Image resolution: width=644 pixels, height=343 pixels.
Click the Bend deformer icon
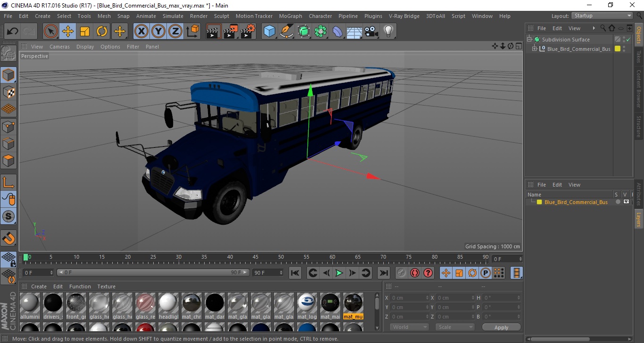point(338,32)
